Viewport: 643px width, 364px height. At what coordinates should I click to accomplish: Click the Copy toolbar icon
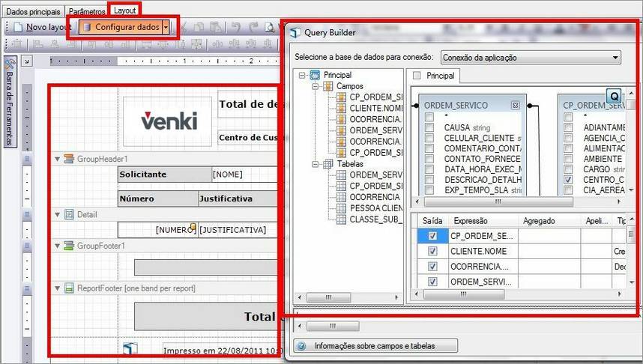click(x=199, y=28)
